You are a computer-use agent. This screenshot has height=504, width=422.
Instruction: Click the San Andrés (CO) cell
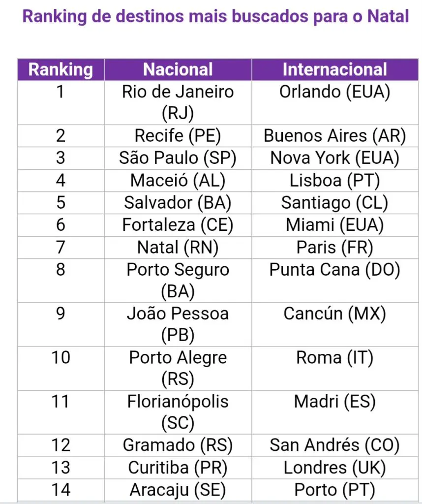335,445
